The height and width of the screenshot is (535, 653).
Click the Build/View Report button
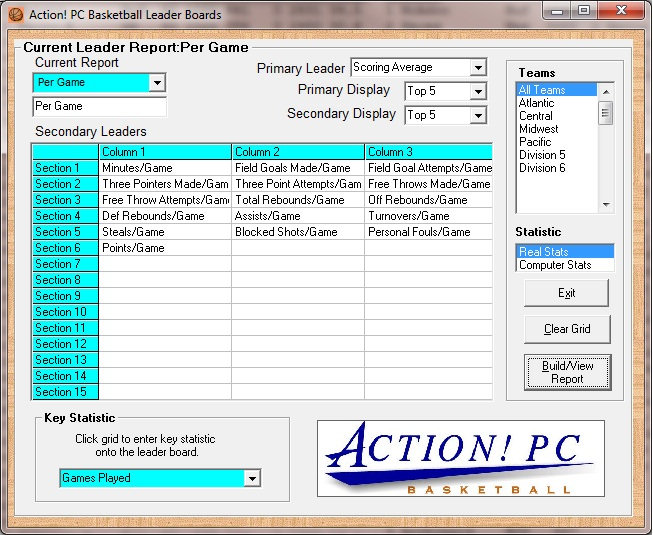tap(567, 372)
